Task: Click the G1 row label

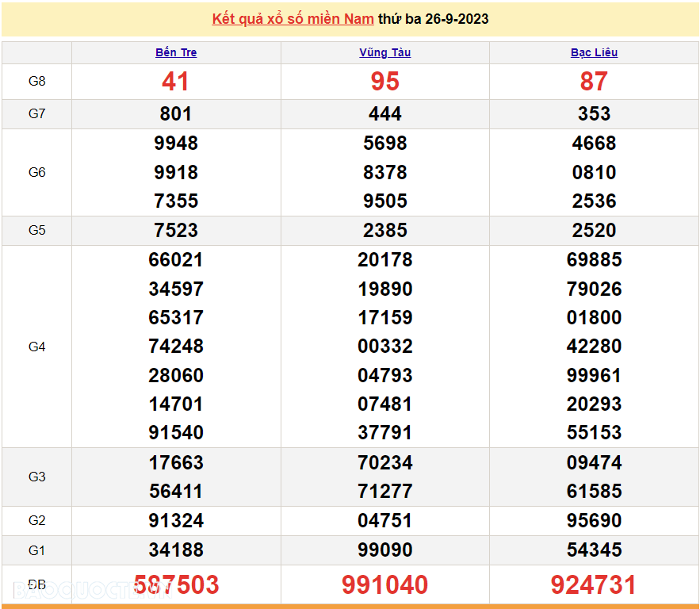Action: pyautogui.click(x=36, y=550)
